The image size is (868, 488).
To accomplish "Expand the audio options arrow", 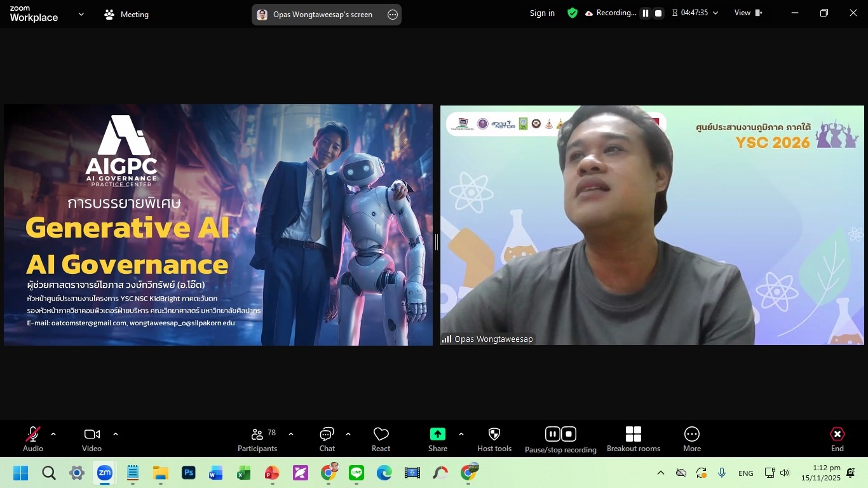I will tap(53, 434).
